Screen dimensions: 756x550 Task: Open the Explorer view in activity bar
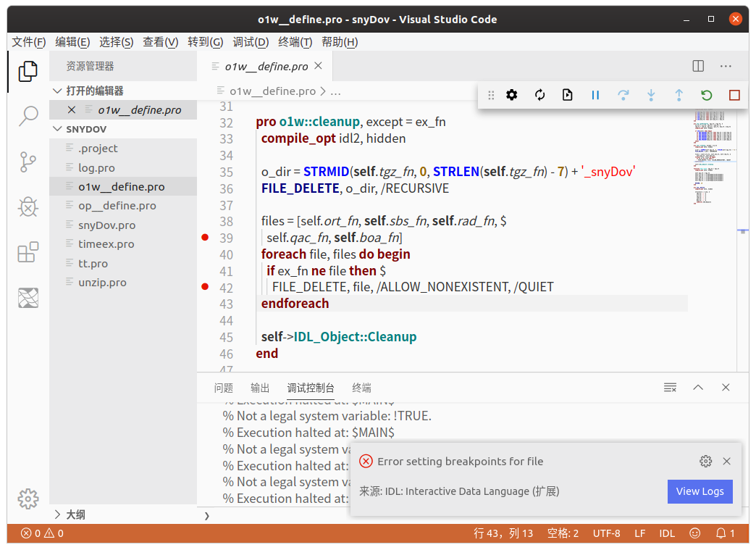click(28, 72)
